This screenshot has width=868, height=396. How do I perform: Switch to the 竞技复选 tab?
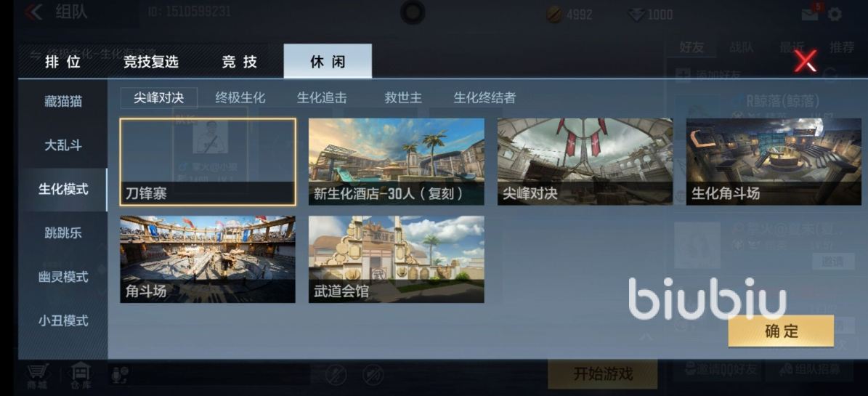tap(150, 62)
